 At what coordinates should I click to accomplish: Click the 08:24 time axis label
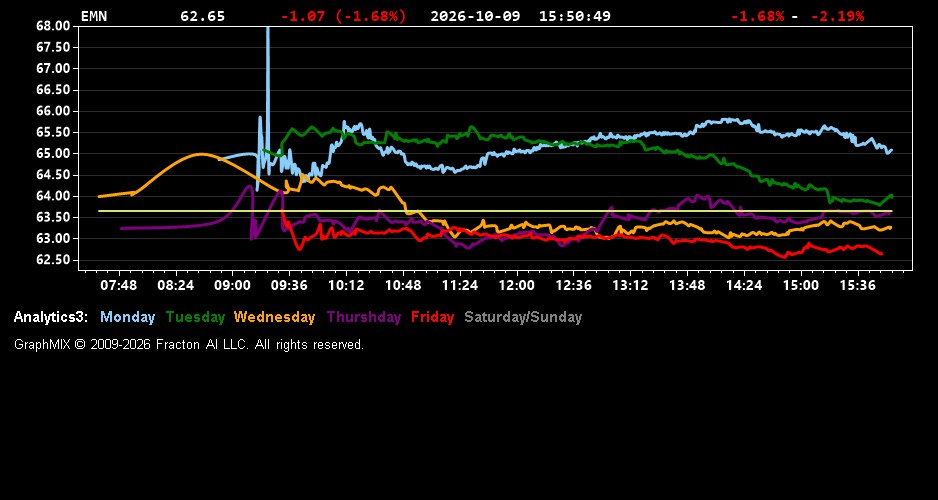tap(175, 285)
